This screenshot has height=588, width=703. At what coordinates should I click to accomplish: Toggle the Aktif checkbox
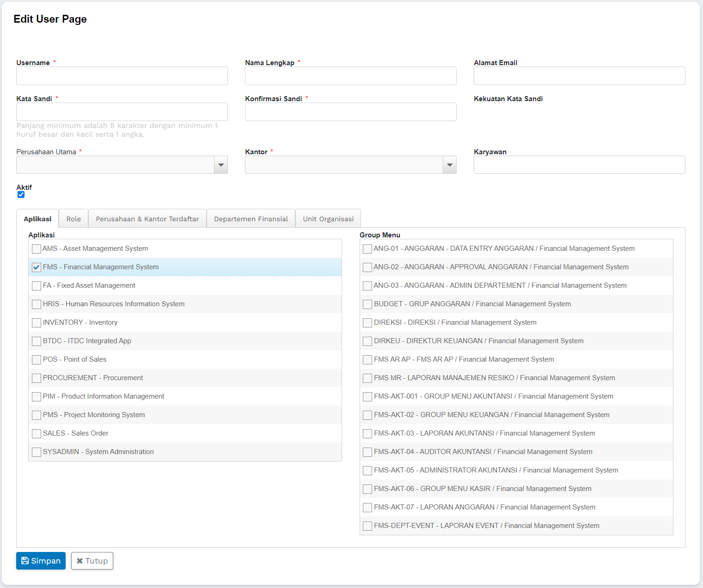click(21, 194)
